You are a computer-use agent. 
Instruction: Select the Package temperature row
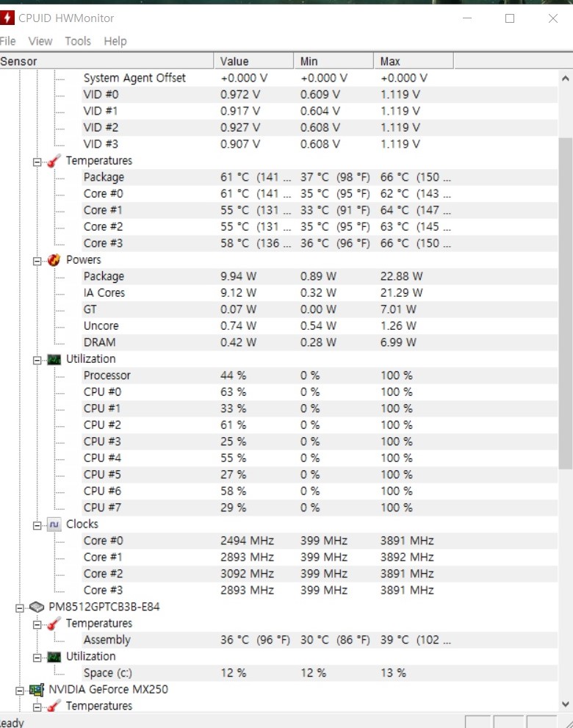click(104, 177)
